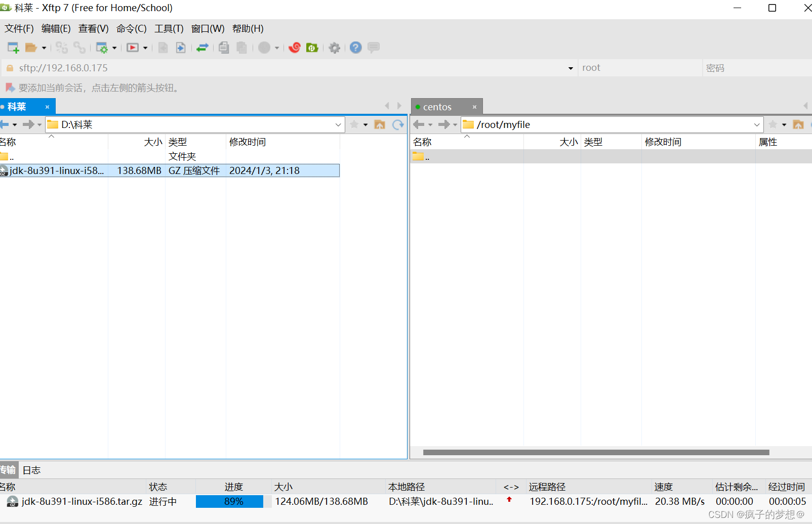Click the sftp://192.168.0.175 address field
The image size is (812, 524).
tap(289, 68)
